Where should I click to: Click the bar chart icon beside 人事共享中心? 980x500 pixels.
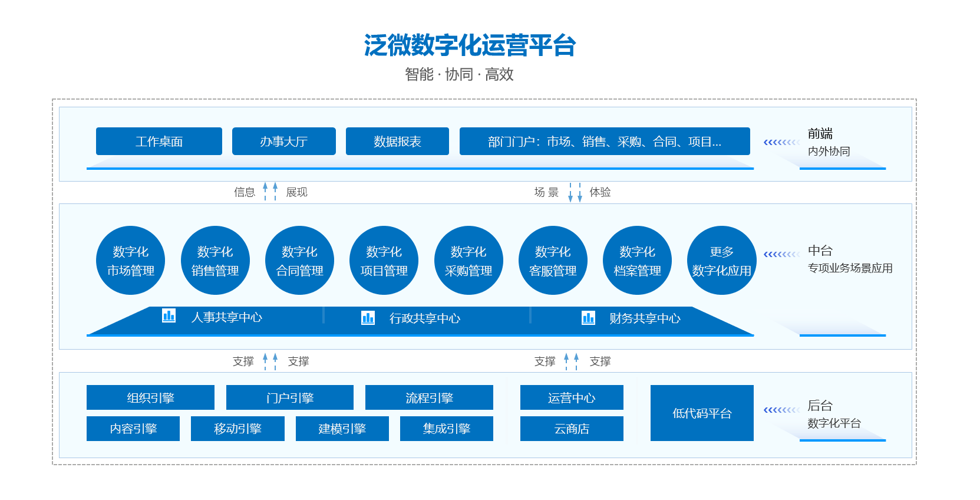[169, 316]
